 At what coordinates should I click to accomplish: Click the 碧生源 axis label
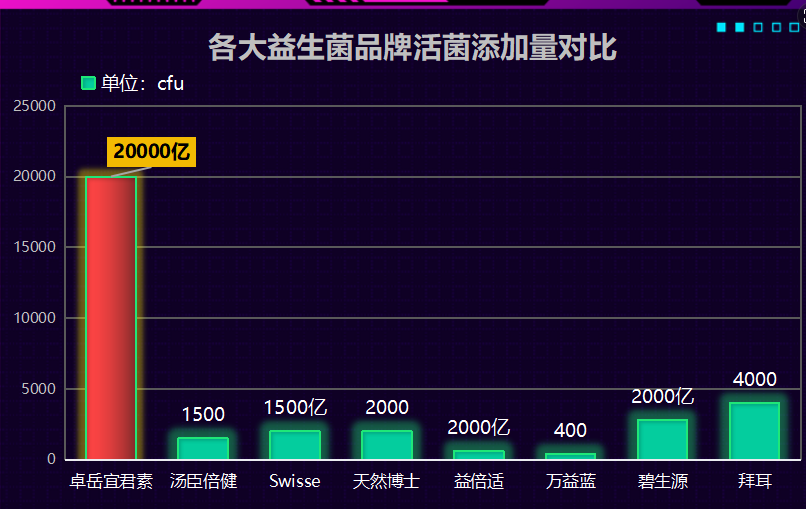663,481
